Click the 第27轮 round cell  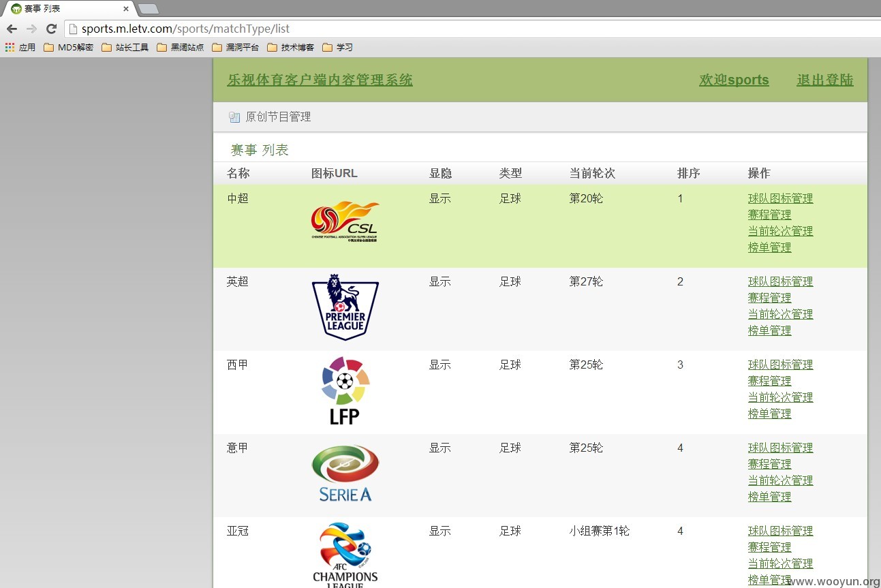(586, 281)
